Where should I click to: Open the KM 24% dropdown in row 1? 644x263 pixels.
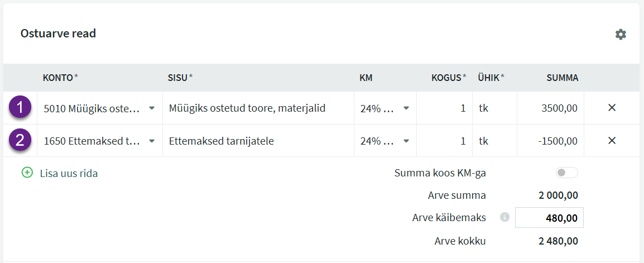coord(406,108)
